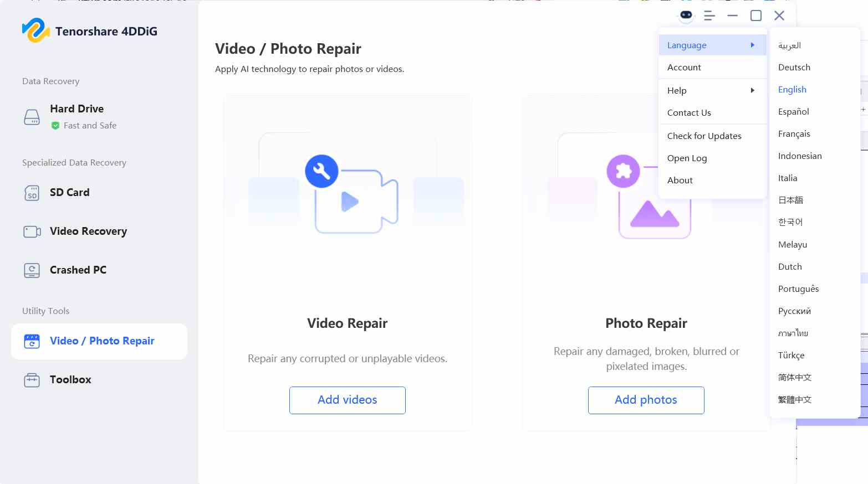Switch language to Português
Screen dimensions: 868x484
click(x=798, y=289)
